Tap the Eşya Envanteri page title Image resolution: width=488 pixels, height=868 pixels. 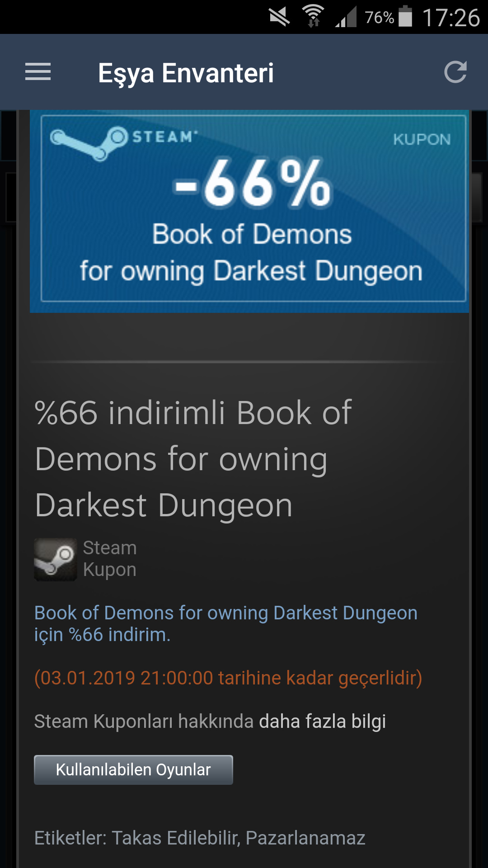[x=186, y=74]
